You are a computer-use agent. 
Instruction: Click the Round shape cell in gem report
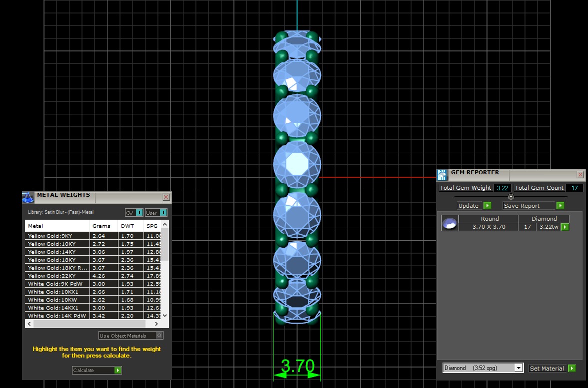pos(489,219)
